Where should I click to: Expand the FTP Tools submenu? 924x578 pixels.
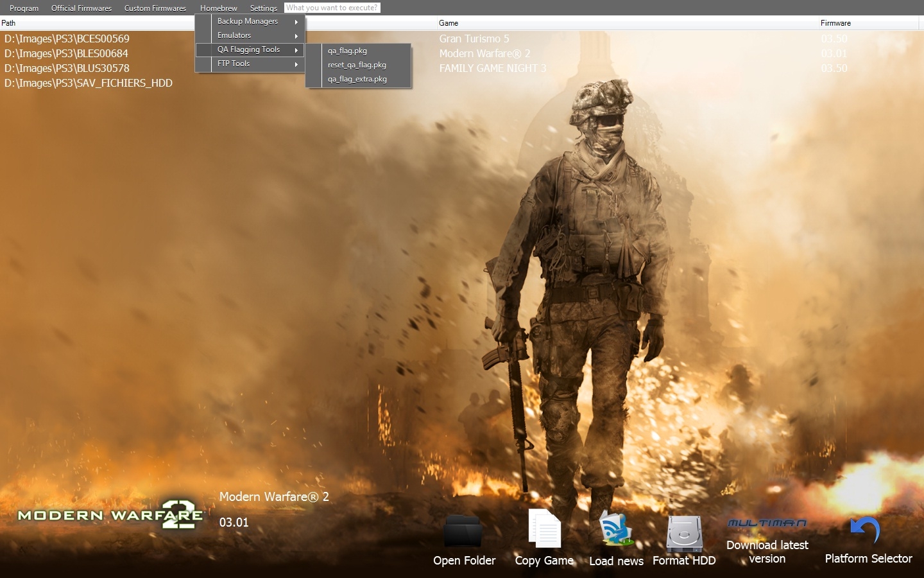click(x=250, y=64)
